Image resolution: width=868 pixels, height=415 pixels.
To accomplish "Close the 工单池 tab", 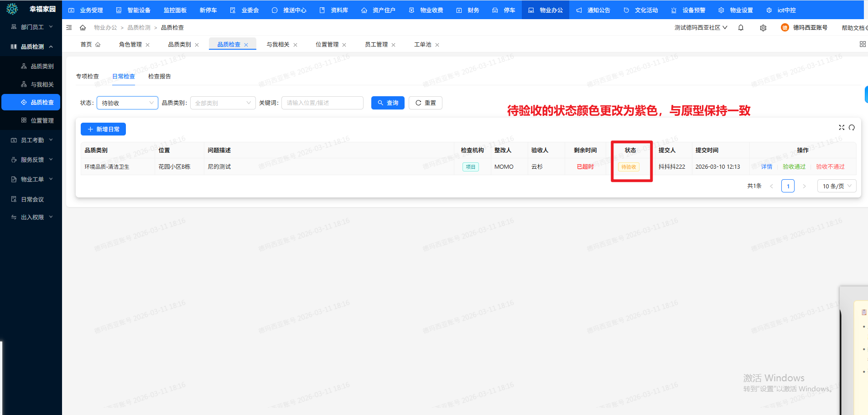I will (437, 45).
